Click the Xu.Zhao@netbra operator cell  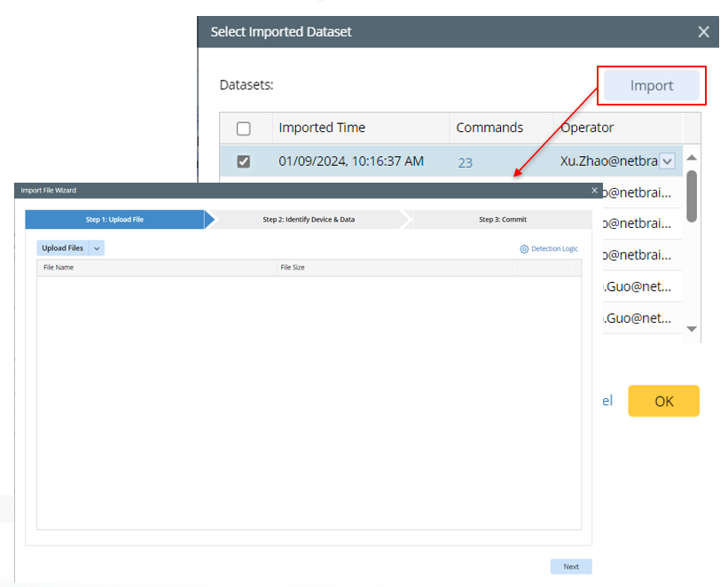coord(608,161)
